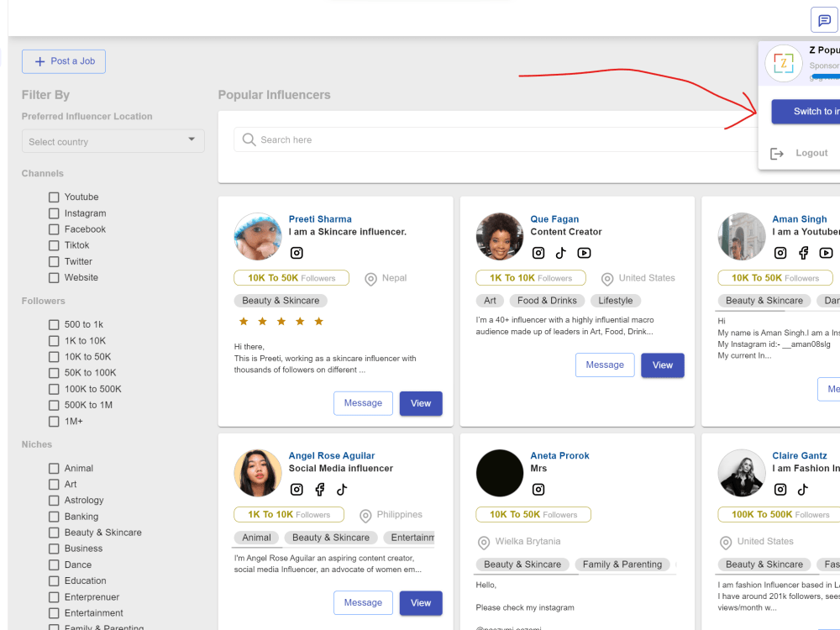The height and width of the screenshot is (630, 840).
Task: Click Angel Rose Aguilar's Facebook icon
Action: click(x=320, y=489)
